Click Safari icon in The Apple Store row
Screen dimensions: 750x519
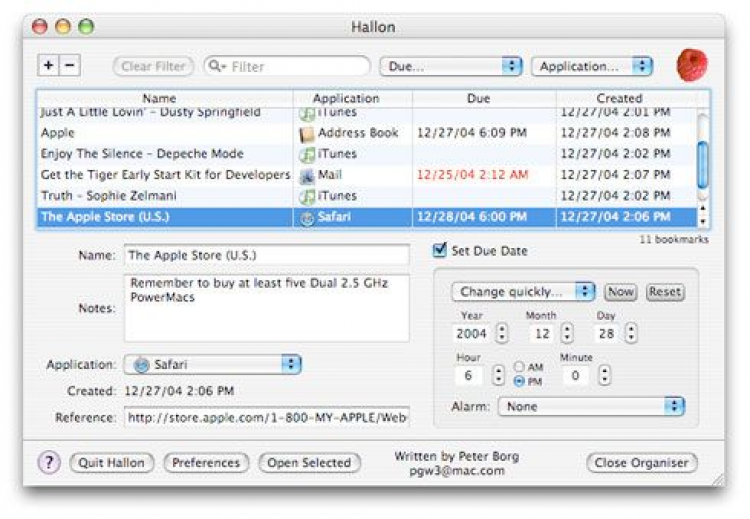(x=307, y=218)
